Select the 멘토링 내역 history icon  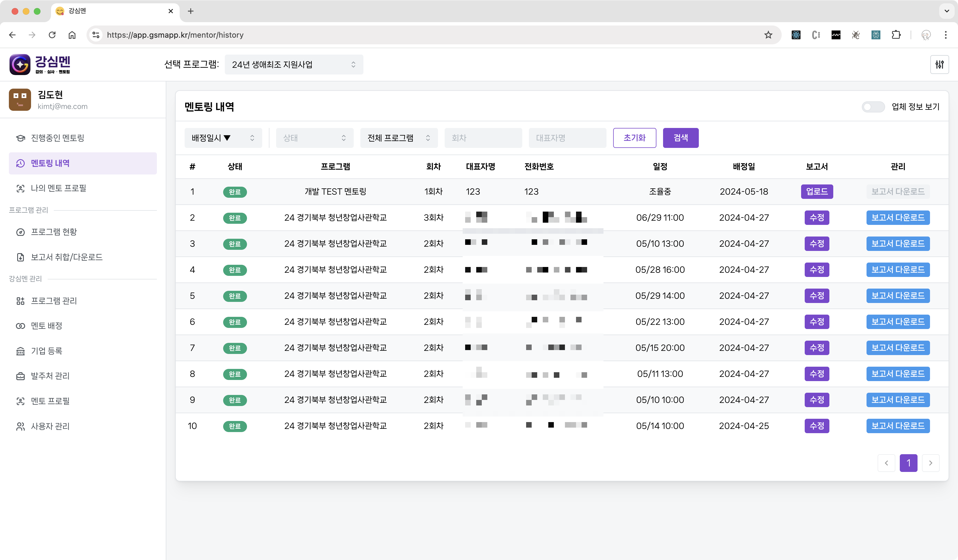(21, 163)
